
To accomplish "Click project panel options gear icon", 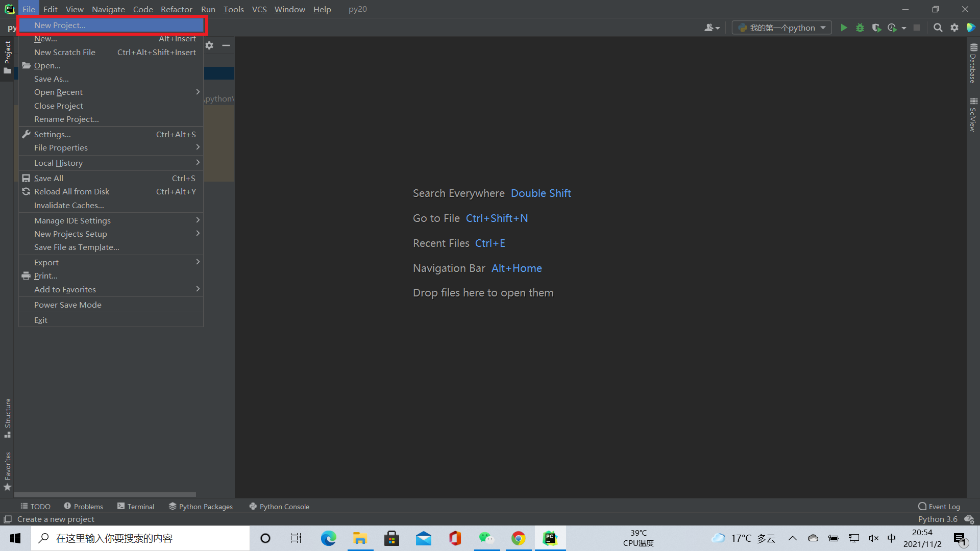I will (209, 45).
